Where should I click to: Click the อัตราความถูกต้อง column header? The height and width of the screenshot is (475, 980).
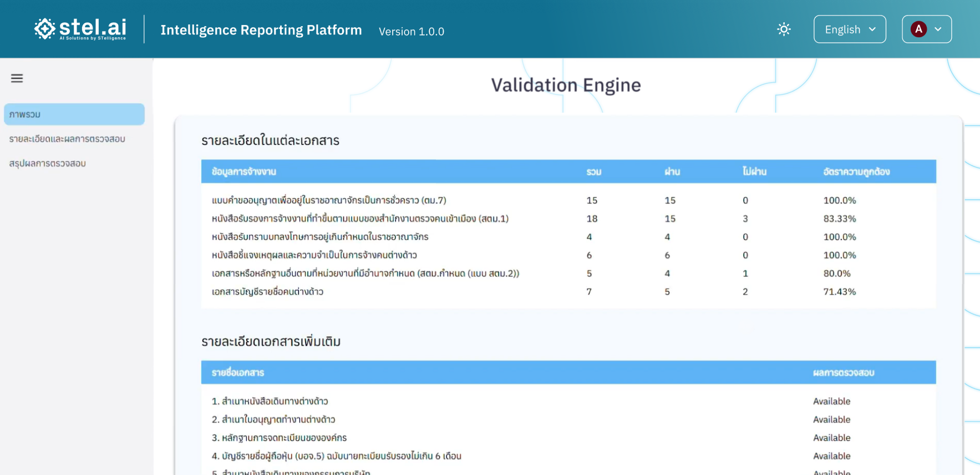(856, 172)
